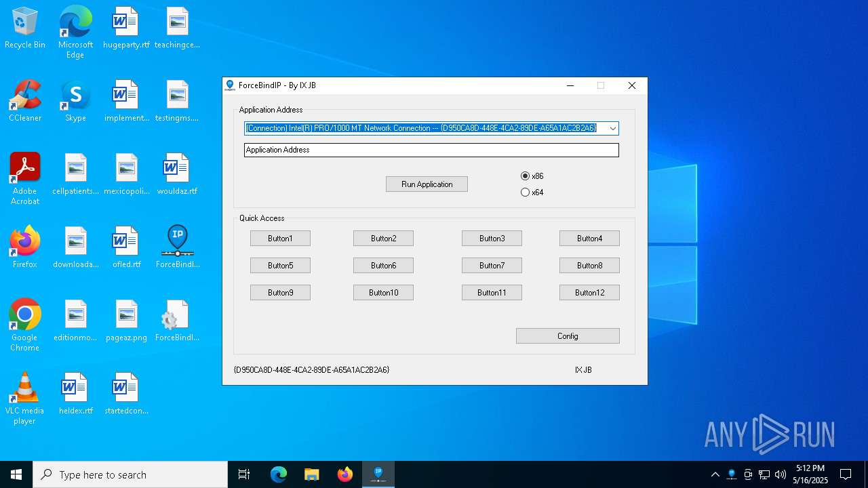Select heldex.rtf on the desktop
Screen dimensions: 868x488
pos(75,394)
